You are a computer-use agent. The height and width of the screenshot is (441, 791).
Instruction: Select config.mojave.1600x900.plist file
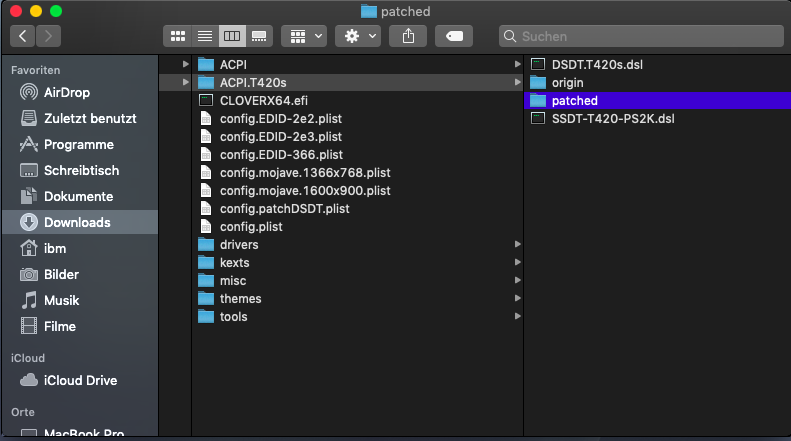(x=357, y=191)
